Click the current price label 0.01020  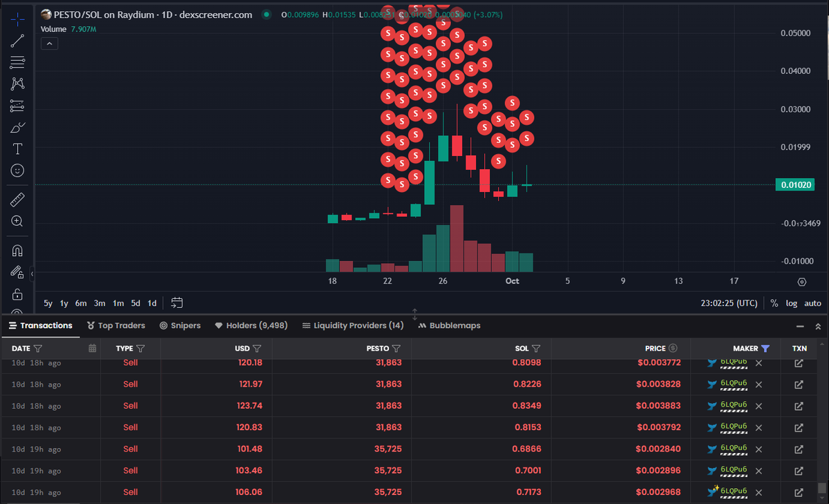click(795, 184)
